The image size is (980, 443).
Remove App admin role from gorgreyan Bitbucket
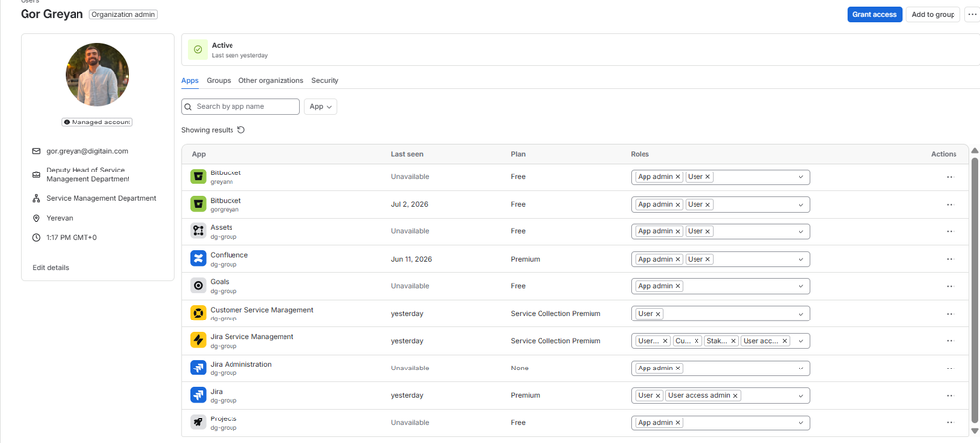pos(678,204)
